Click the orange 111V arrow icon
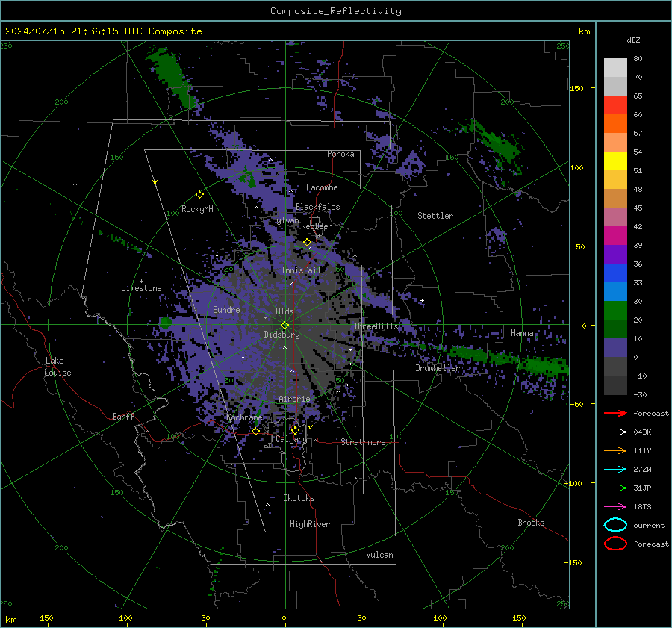The width and height of the screenshot is (672, 628). click(615, 450)
